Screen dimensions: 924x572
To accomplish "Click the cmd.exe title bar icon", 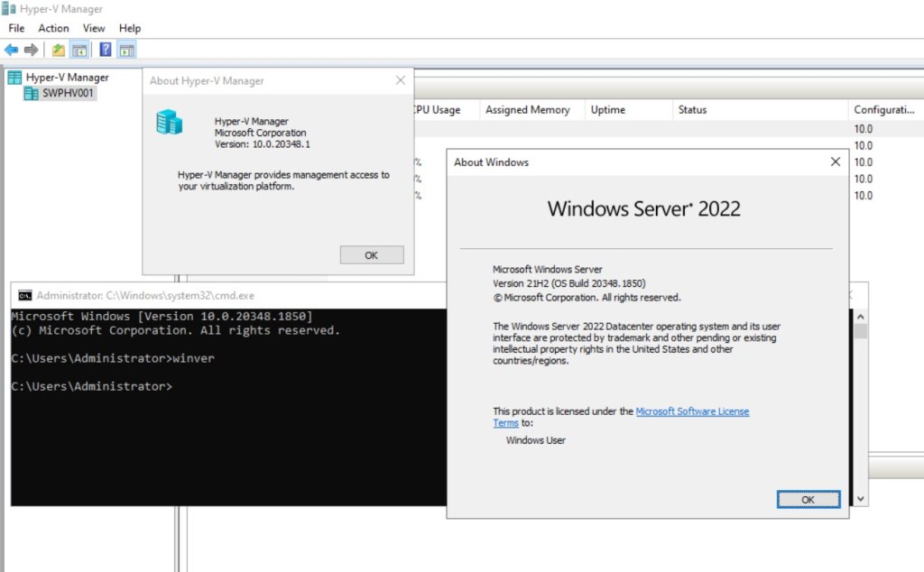I will point(25,295).
